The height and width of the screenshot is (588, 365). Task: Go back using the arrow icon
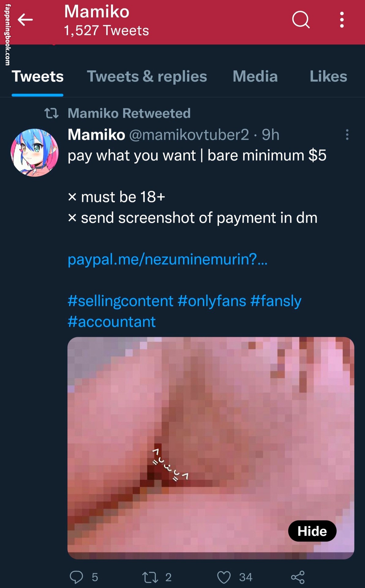25,20
